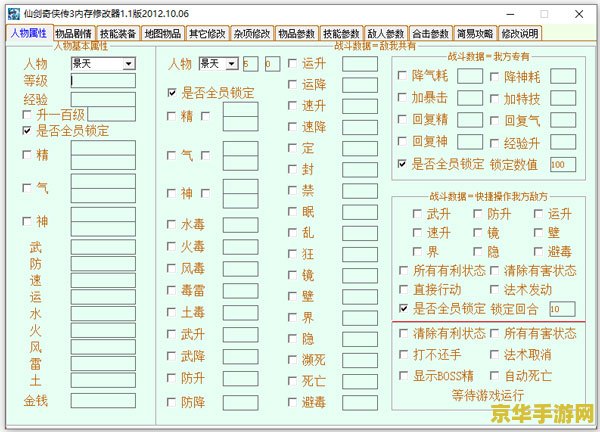
Task: Check the 狂 status checkbox
Action: 292,254
